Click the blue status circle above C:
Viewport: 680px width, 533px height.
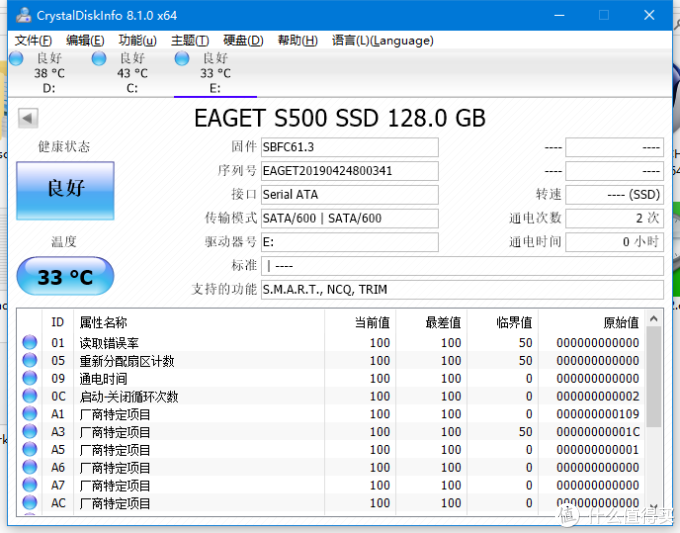pos(99,58)
